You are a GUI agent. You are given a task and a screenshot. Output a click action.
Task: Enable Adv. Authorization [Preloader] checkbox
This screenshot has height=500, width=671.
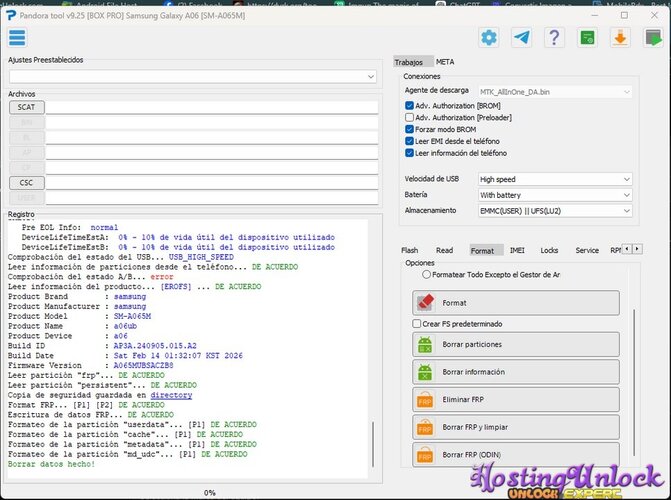[x=409, y=117]
